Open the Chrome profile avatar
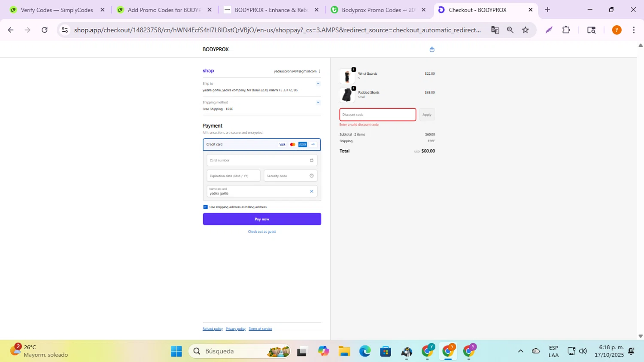 (x=617, y=30)
